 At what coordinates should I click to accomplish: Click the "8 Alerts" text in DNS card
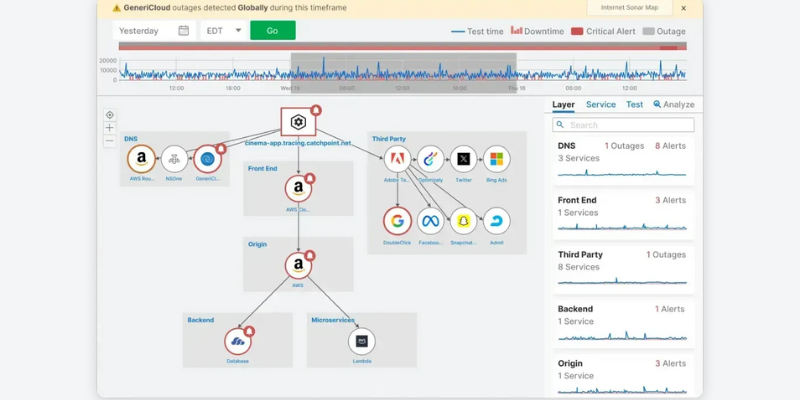[670, 146]
